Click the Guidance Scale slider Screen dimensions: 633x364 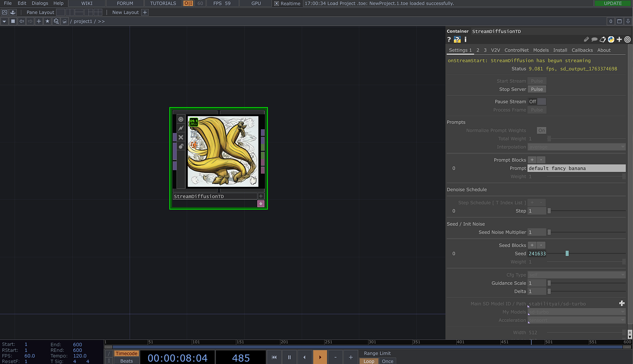pos(587,283)
